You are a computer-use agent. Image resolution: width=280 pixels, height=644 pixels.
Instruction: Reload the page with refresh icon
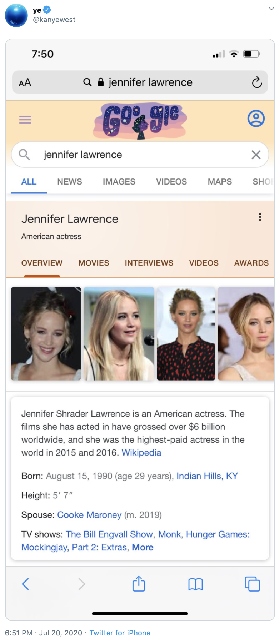pyautogui.click(x=257, y=82)
